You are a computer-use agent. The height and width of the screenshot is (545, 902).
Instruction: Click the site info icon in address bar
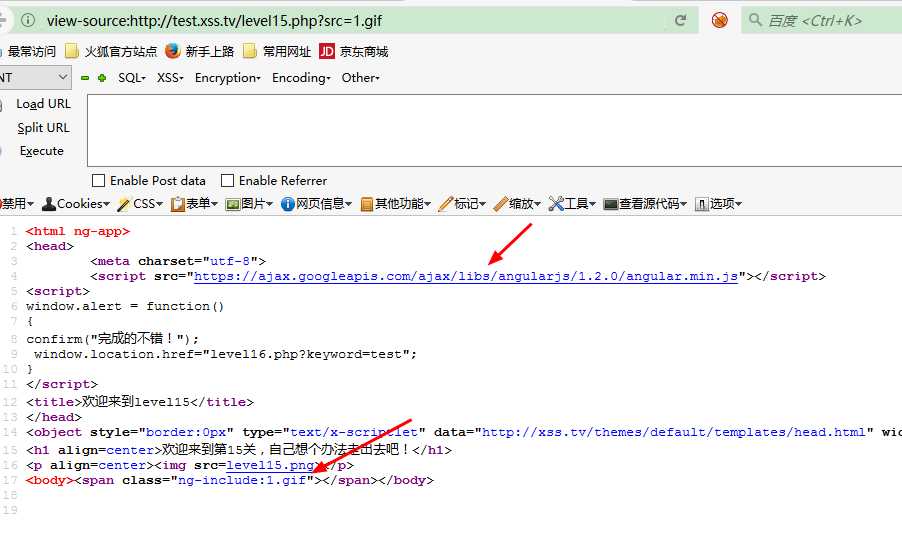28,20
